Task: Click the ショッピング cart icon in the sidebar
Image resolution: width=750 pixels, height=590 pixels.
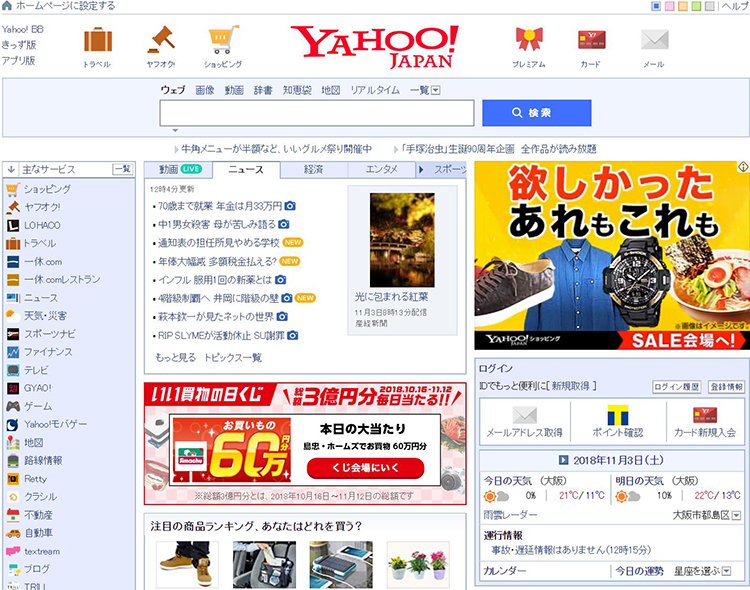Action: pos(13,189)
